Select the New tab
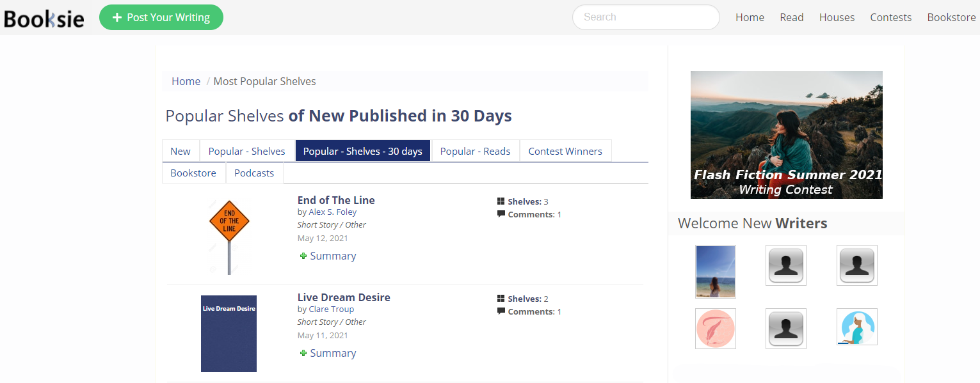This screenshot has width=980, height=383. pos(181,151)
